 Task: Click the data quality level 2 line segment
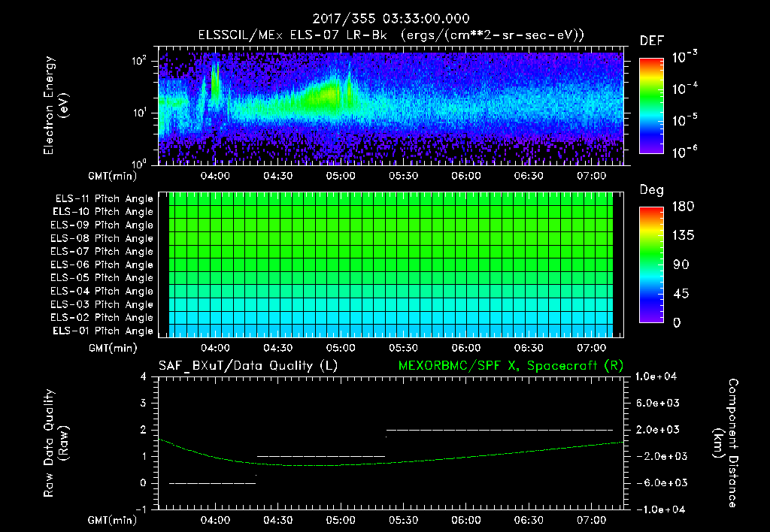click(499, 430)
